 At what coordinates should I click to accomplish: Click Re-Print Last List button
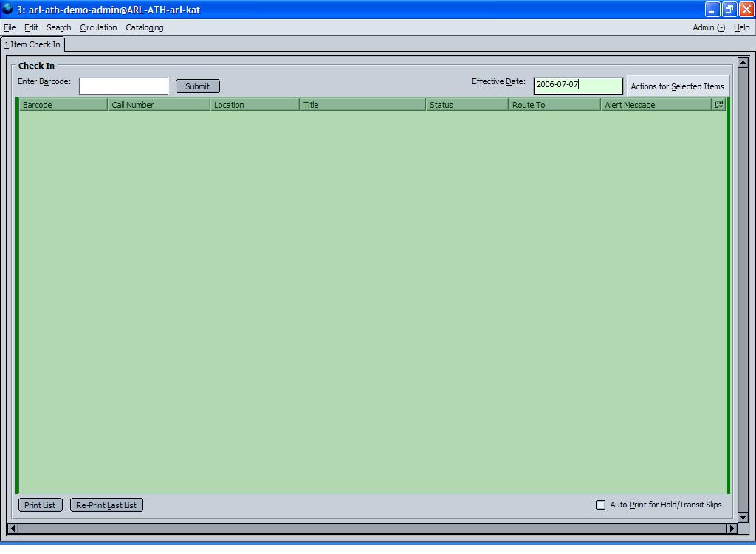tap(106, 505)
